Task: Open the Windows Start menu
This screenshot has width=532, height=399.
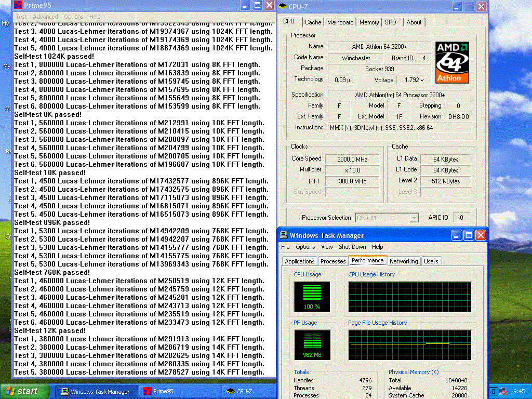Action: (22, 391)
